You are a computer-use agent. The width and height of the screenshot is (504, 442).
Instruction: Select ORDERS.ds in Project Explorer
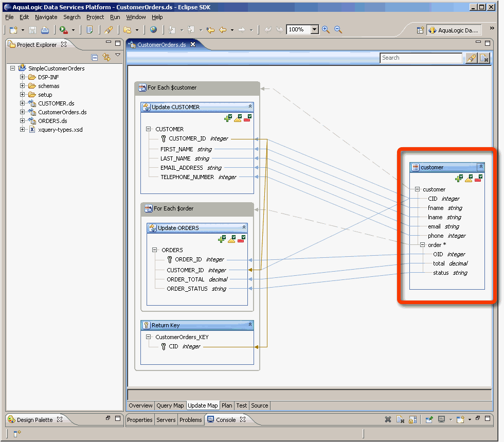(52, 121)
